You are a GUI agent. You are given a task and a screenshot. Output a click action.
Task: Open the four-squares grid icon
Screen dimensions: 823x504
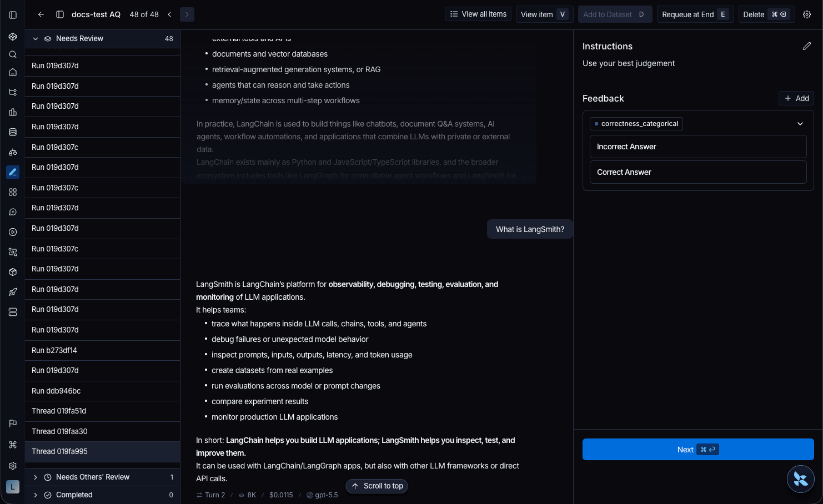tap(13, 192)
